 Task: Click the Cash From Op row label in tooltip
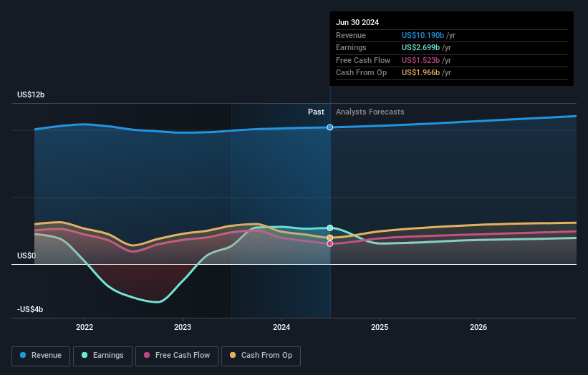point(361,73)
